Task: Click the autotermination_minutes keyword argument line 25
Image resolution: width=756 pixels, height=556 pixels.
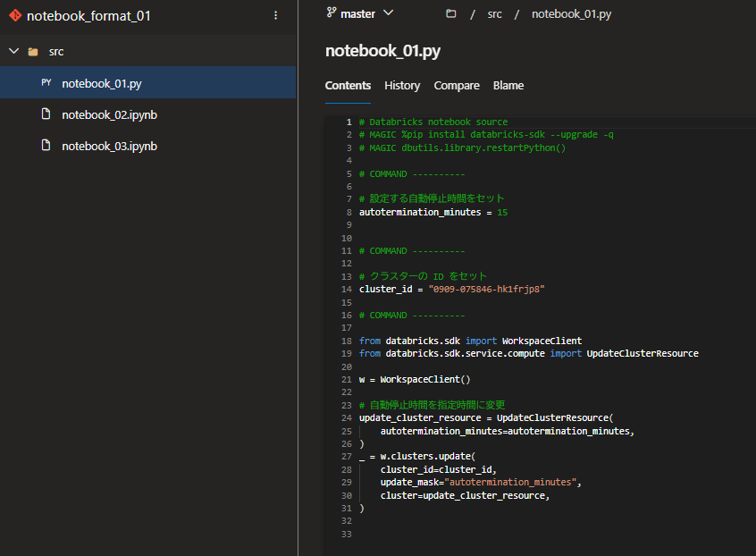Action: point(508,431)
